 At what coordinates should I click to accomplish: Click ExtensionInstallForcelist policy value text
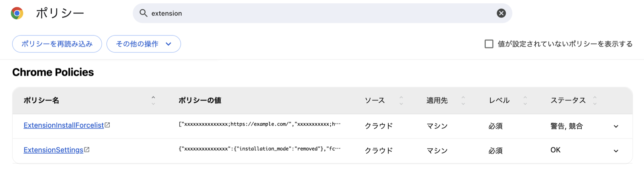point(260,124)
